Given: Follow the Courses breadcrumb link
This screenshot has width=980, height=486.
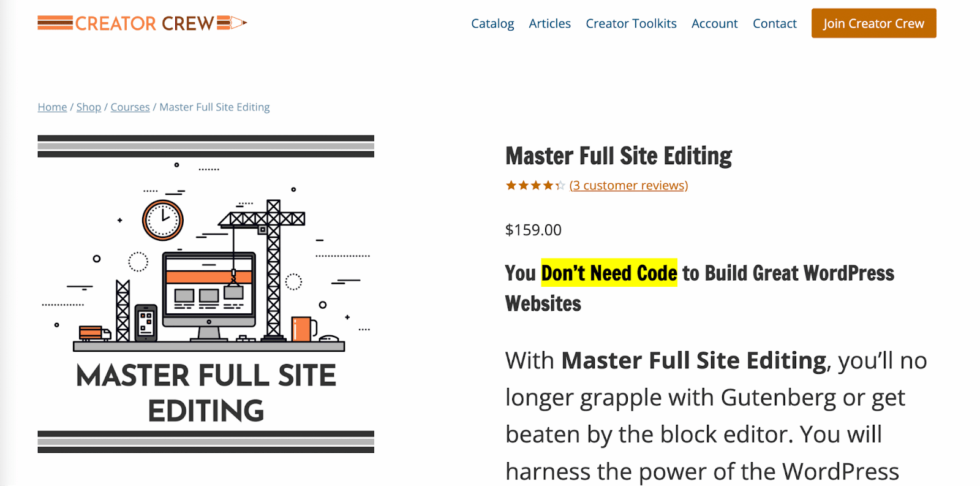Looking at the screenshot, I should [x=130, y=107].
